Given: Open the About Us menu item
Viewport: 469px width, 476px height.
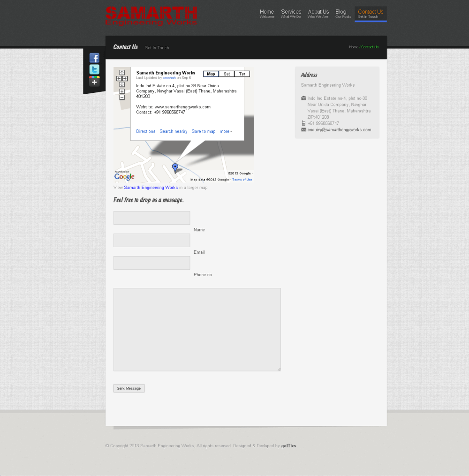Looking at the screenshot, I should pos(318,14).
